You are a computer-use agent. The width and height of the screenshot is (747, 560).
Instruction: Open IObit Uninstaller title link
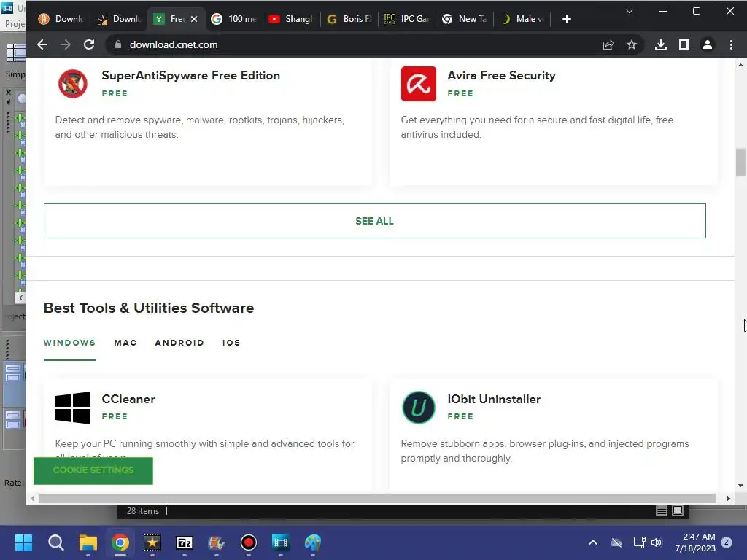[494, 399]
